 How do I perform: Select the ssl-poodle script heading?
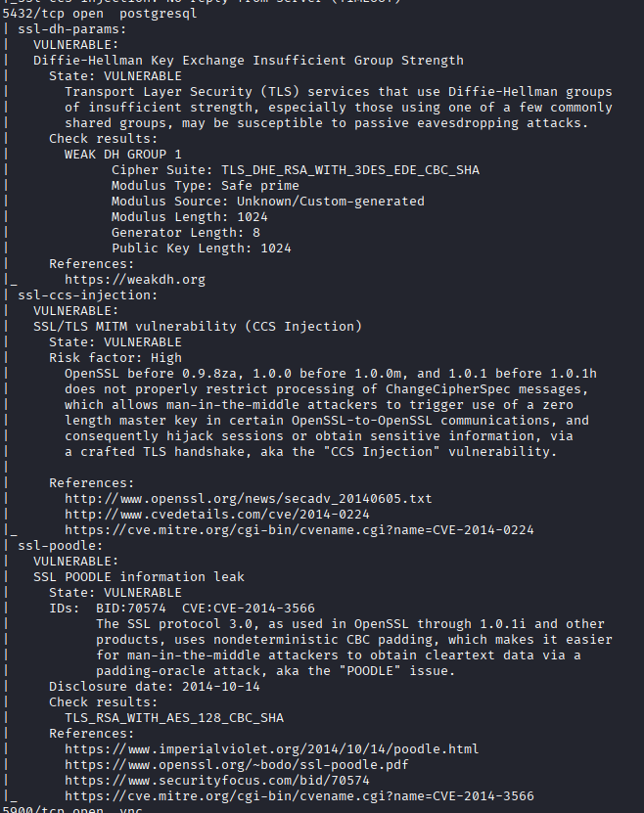coord(60,546)
